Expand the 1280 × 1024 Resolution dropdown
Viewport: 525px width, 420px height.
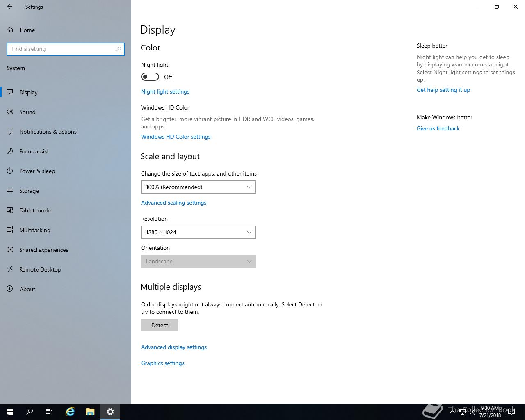(199, 232)
